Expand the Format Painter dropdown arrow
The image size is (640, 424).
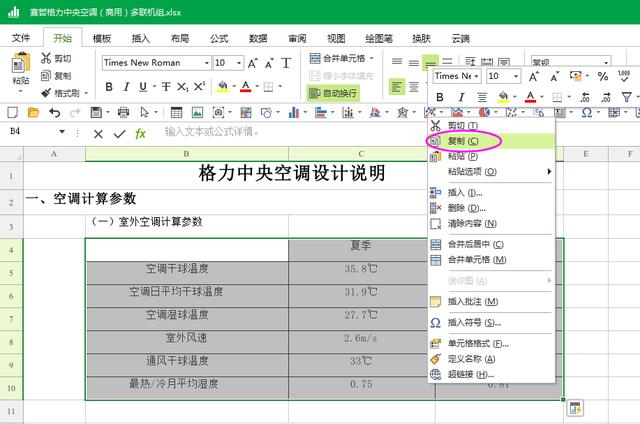point(86,93)
